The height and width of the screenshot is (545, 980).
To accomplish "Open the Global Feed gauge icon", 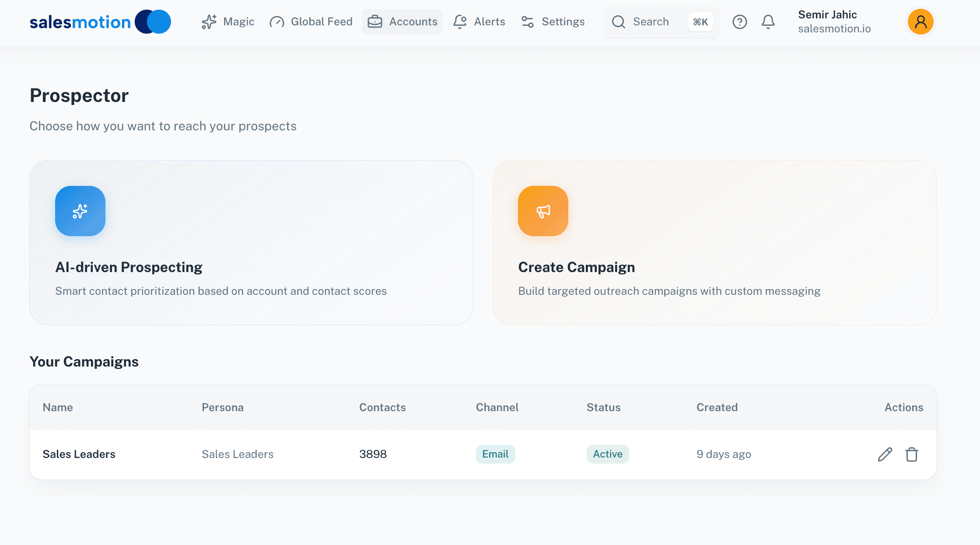I will pos(276,21).
